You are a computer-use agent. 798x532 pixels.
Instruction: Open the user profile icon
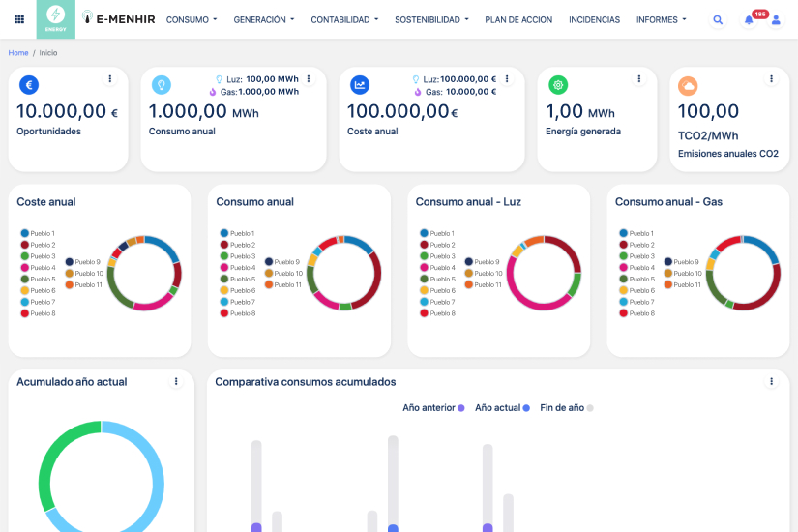click(x=776, y=20)
